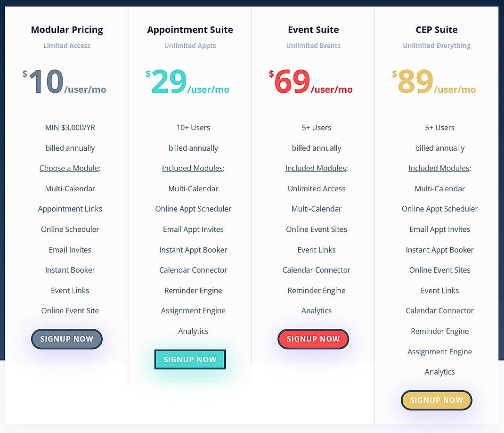Click 'Unlimited Appts' subtitle

pyautogui.click(x=190, y=46)
